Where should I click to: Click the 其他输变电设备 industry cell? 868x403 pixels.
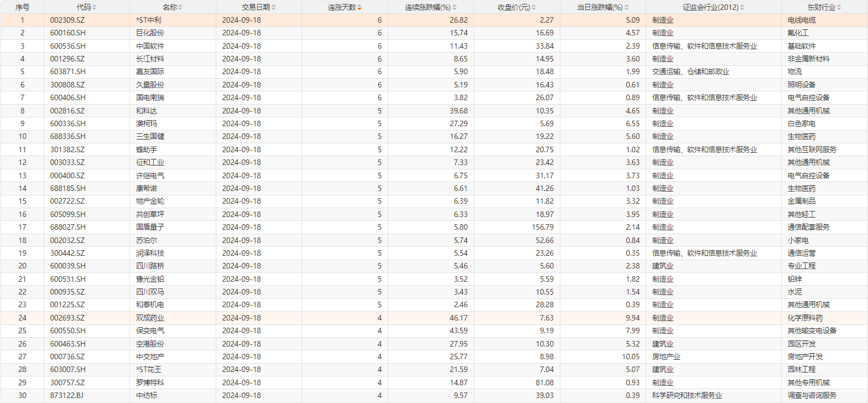click(x=812, y=330)
